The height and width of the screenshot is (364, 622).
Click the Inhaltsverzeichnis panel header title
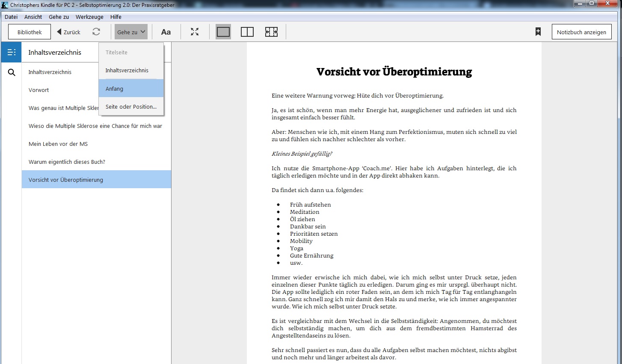click(x=55, y=52)
